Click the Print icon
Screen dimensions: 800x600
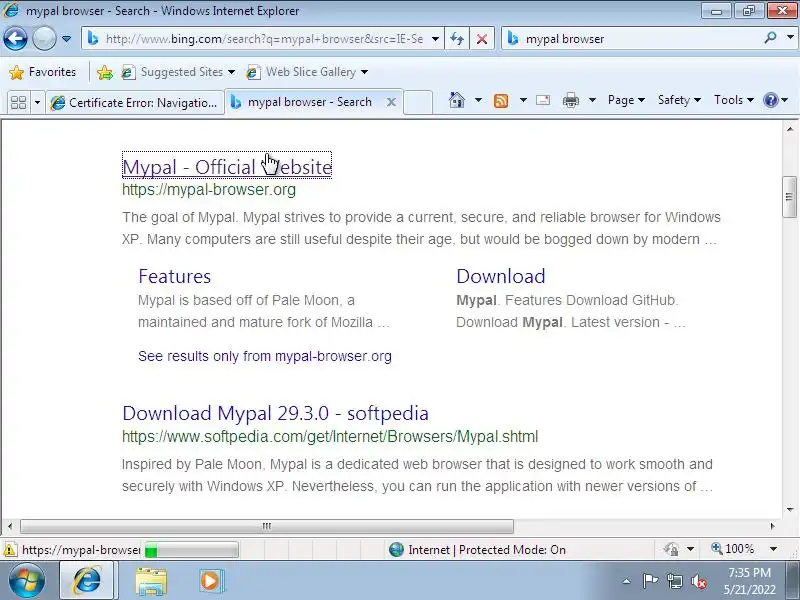(570, 101)
